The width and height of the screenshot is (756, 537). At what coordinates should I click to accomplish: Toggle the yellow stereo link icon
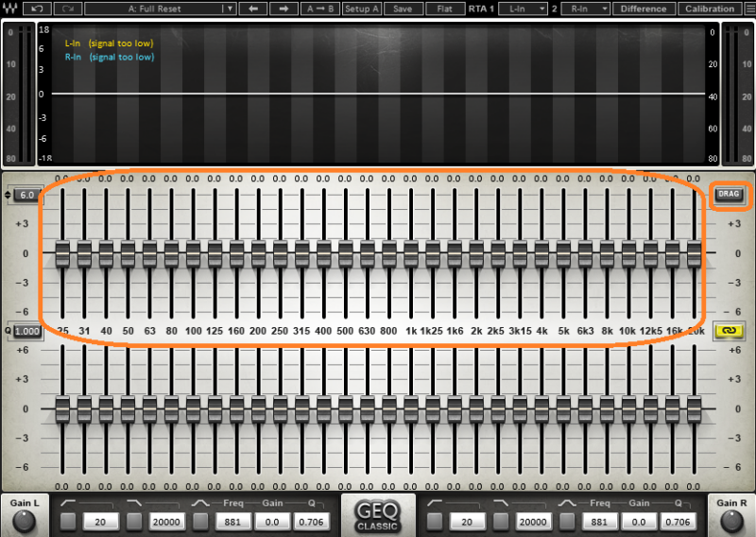pos(729,330)
